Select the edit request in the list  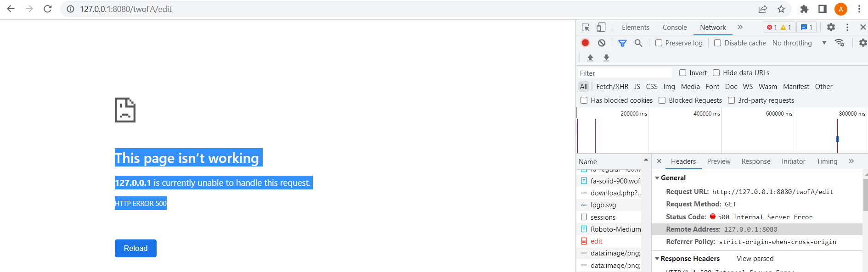point(596,241)
